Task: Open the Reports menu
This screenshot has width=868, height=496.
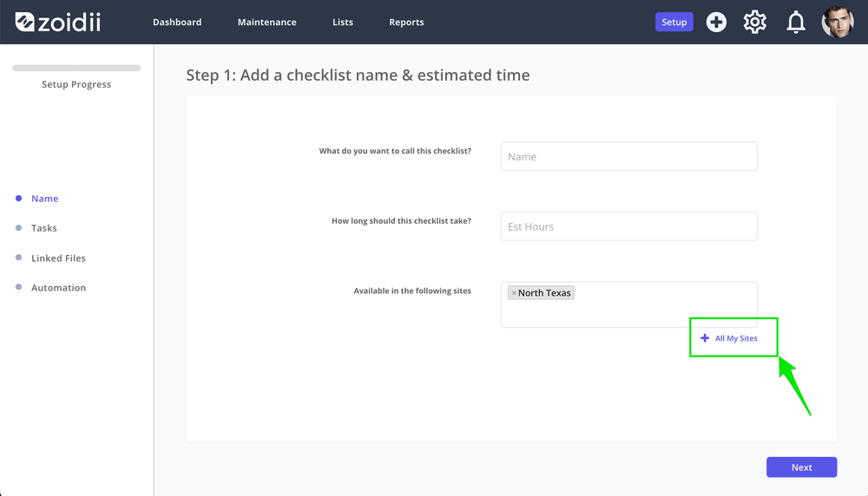Action: click(x=406, y=23)
